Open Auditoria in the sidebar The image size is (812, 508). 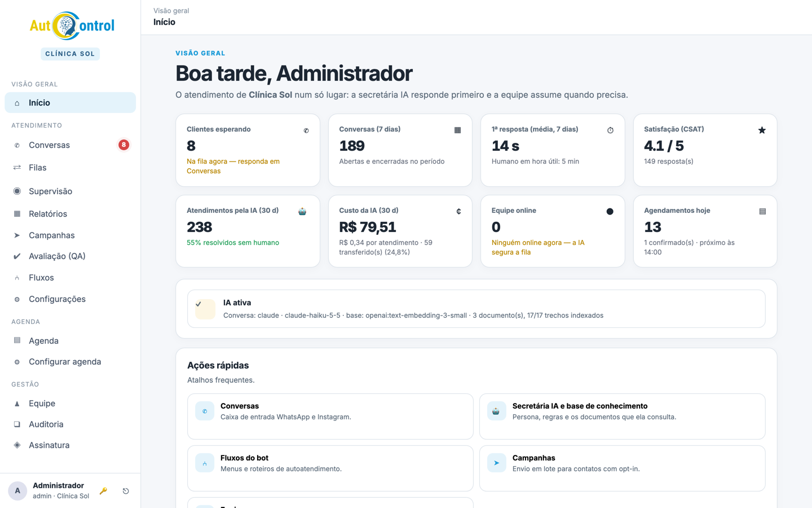[x=70, y=424]
